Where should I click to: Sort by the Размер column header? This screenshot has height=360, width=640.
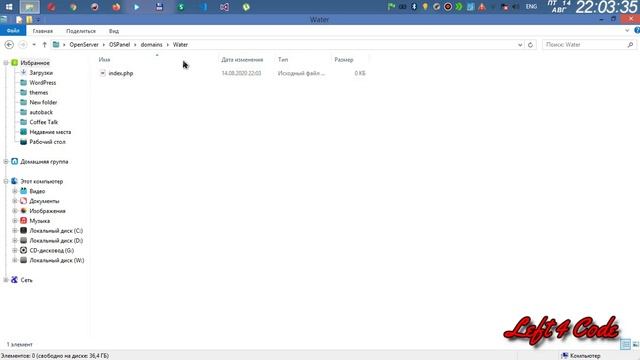344,60
